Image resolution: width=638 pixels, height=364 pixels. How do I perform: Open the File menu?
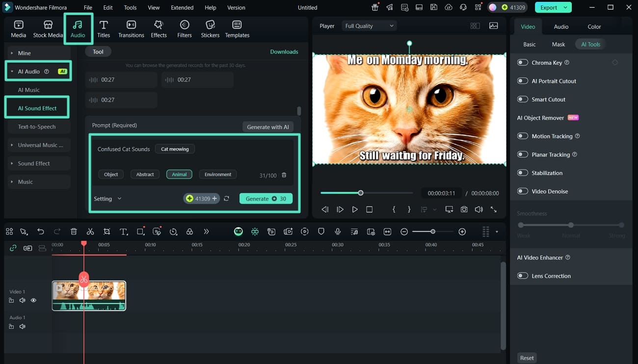(88, 7)
